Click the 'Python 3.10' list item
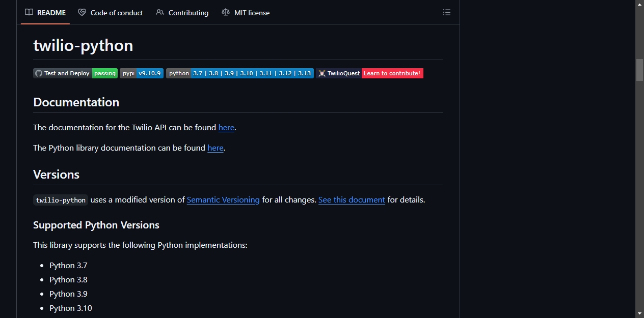Screen dimensions: 644x318 point(71,308)
